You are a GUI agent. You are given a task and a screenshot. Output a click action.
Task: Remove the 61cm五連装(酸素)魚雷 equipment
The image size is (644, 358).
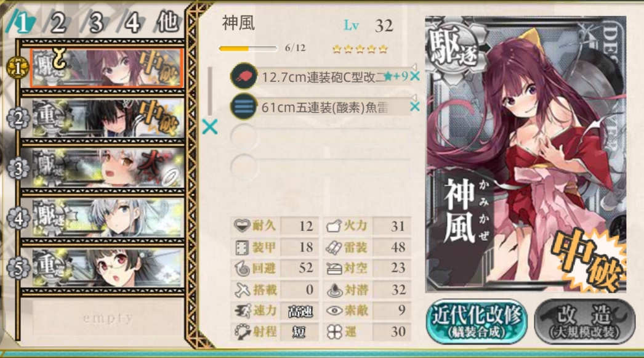pyautogui.click(x=415, y=107)
